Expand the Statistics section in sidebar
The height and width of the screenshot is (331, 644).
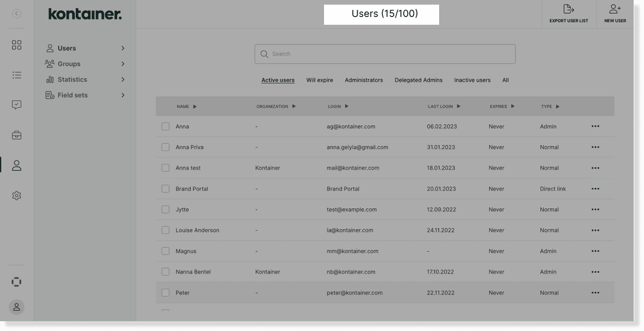(x=123, y=79)
